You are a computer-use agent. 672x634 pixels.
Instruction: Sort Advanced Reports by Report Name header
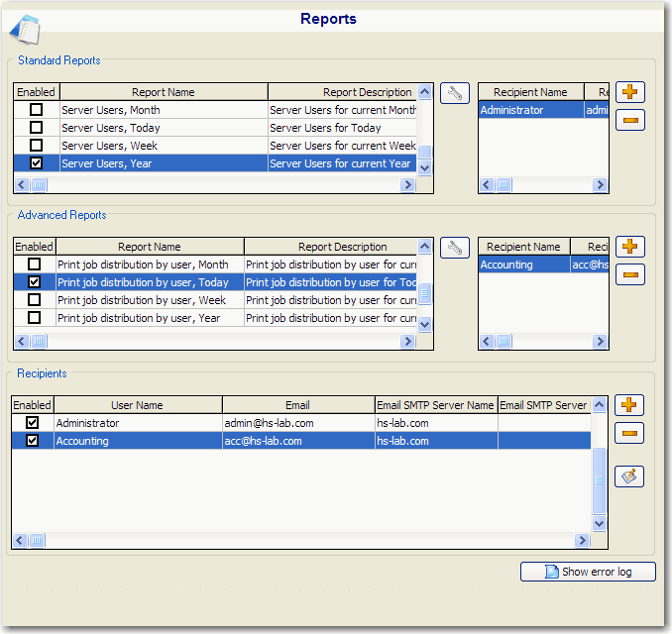[x=150, y=247]
